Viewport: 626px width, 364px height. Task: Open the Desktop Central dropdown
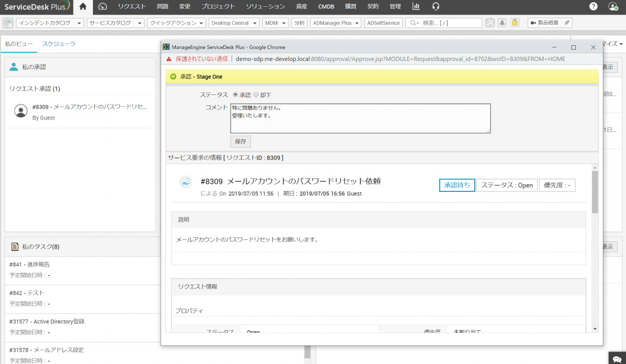coord(234,23)
